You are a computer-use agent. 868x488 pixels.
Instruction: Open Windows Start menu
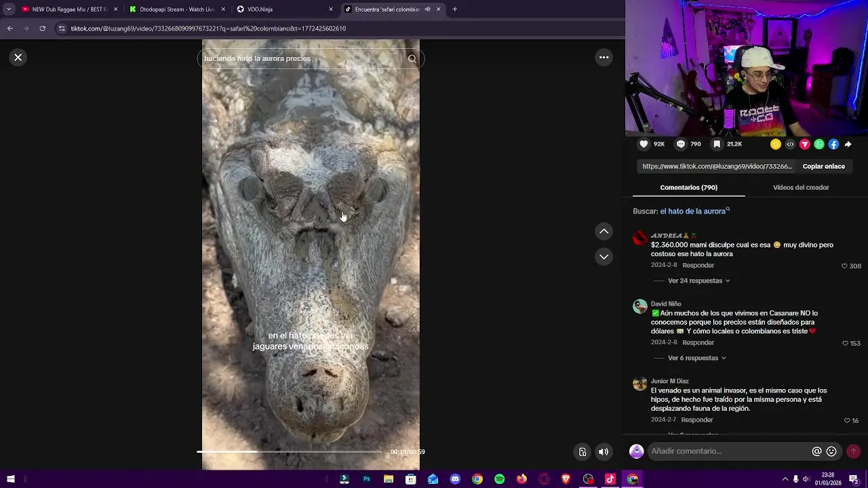tap(10, 479)
